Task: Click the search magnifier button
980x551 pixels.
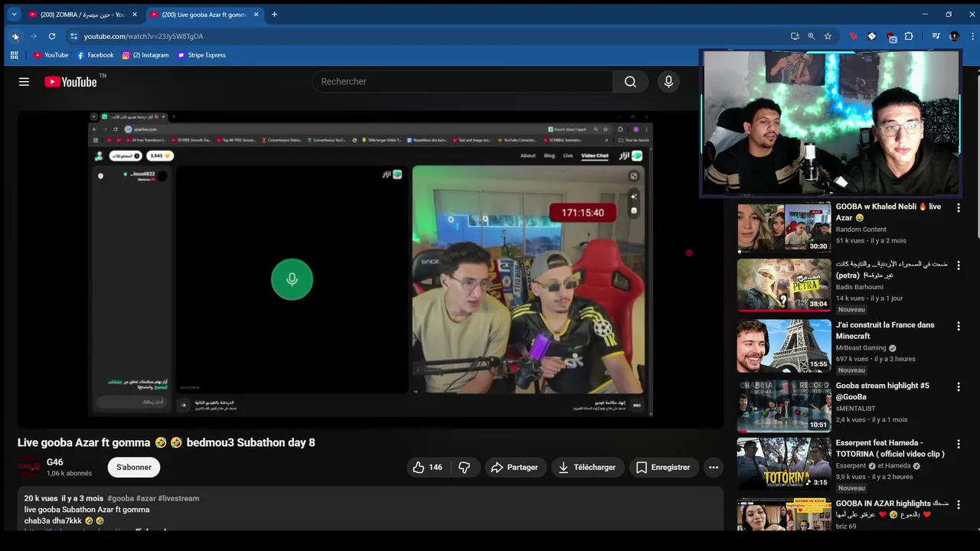Action: (x=630, y=82)
